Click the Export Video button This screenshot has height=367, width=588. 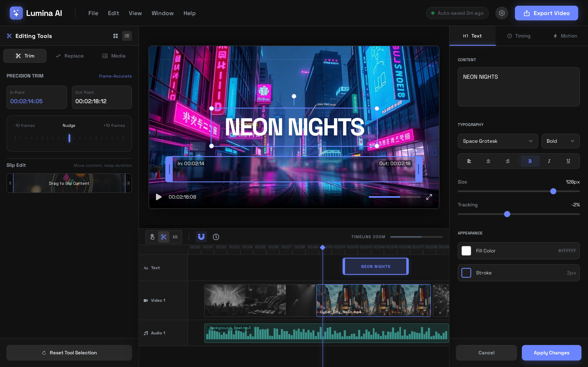pos(546,13)
